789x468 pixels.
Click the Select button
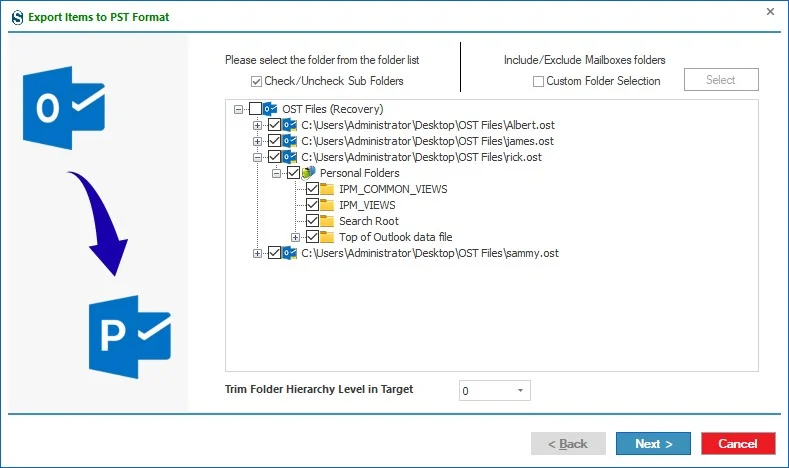point(721,80)
